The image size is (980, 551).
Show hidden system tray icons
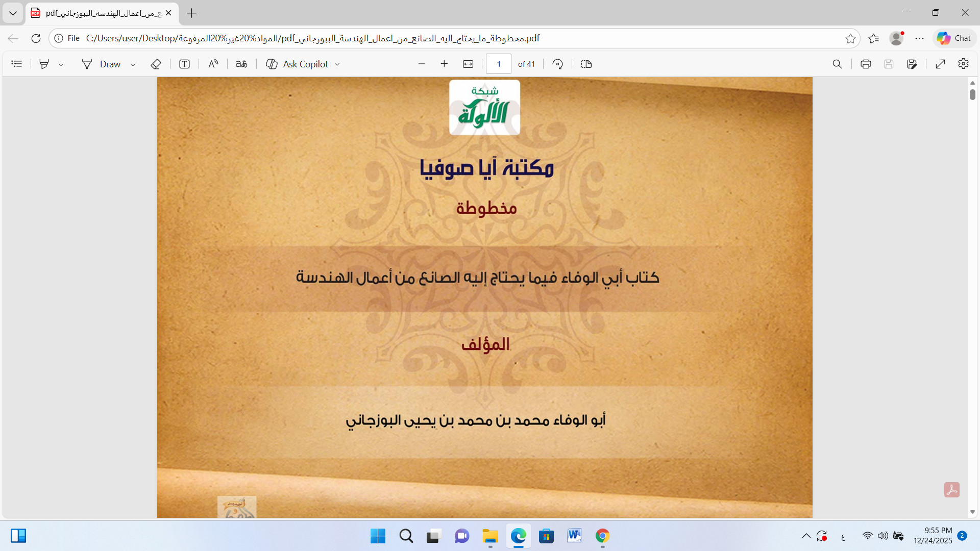[x=806, y=536]
